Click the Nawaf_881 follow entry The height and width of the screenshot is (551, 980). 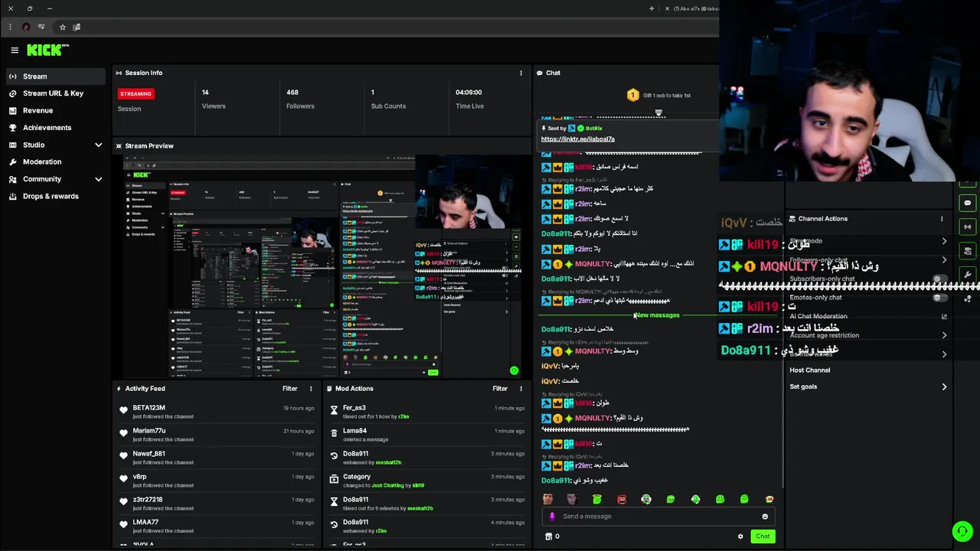tap(216, 457)
